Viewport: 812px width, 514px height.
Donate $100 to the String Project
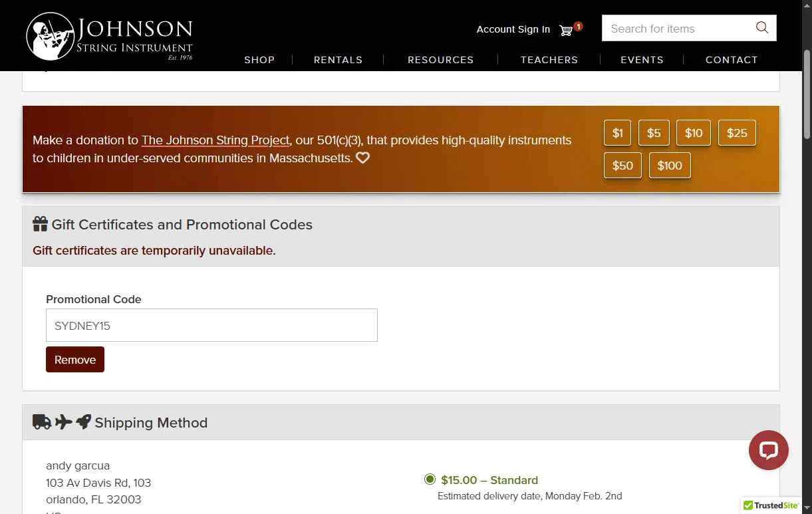coord(670,166)
